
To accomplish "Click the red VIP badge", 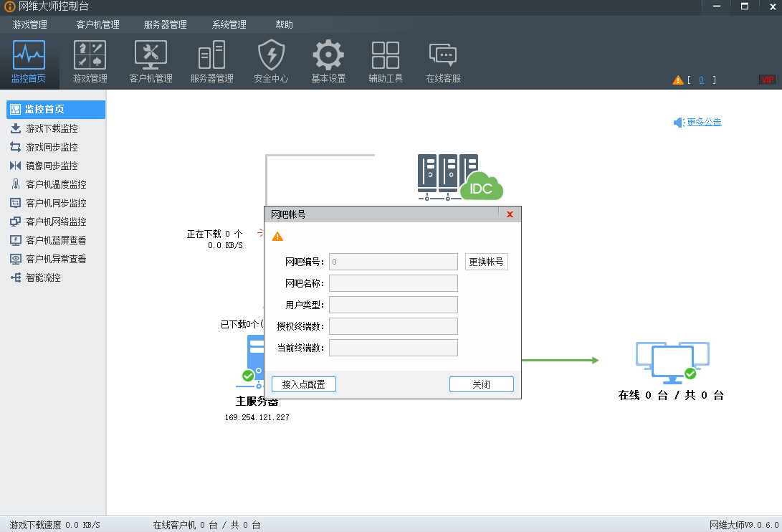I will [x=768, y=80].
